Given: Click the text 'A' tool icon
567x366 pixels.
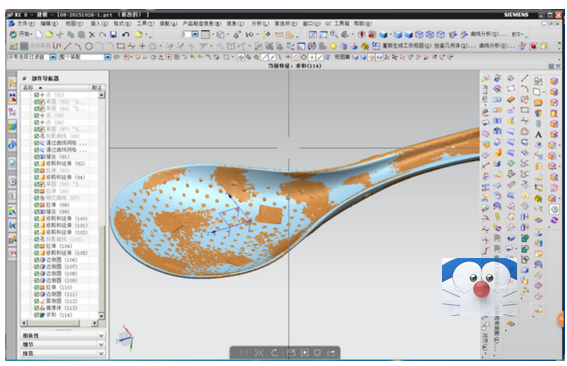Looking at the screenshot, I should coord(538,135).
